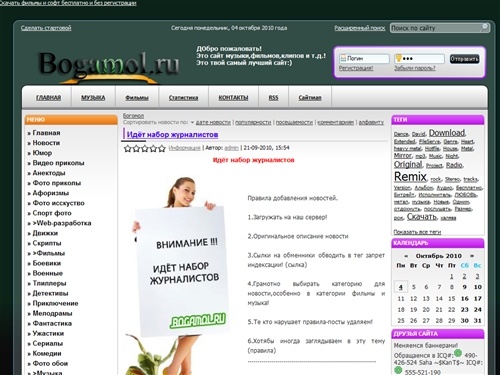500x375 pixels.
Task: Click the search magnifier icon
Action: coord(484,27)
